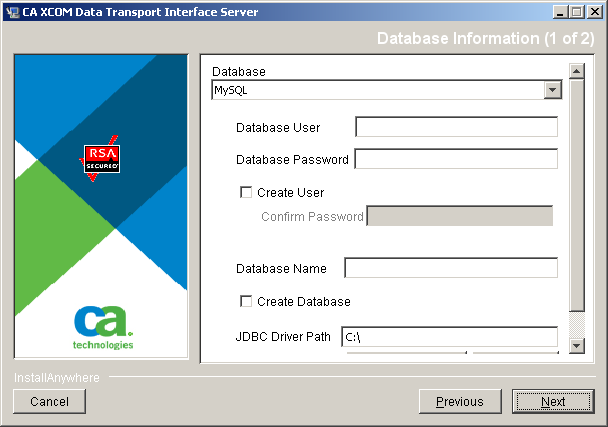Click the vertical scrollbar thumb

coord(577,195)
